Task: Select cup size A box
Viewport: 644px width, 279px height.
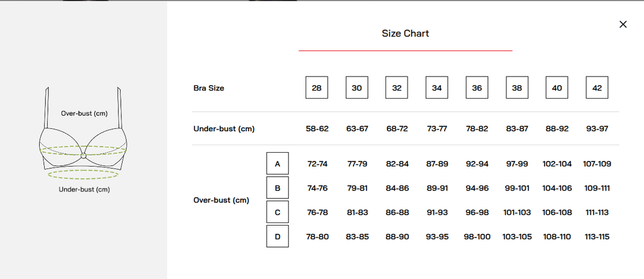Action: 277,163
